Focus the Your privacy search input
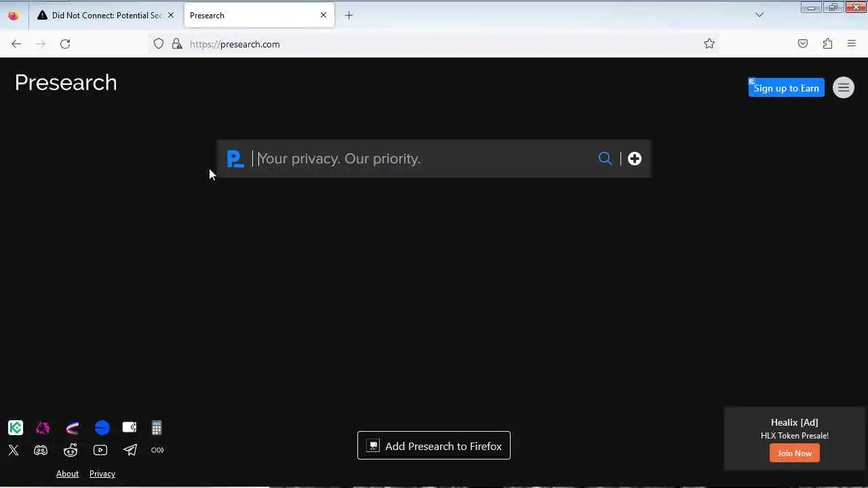The width and height of the screenshot is (868, 488). point(424,159)
